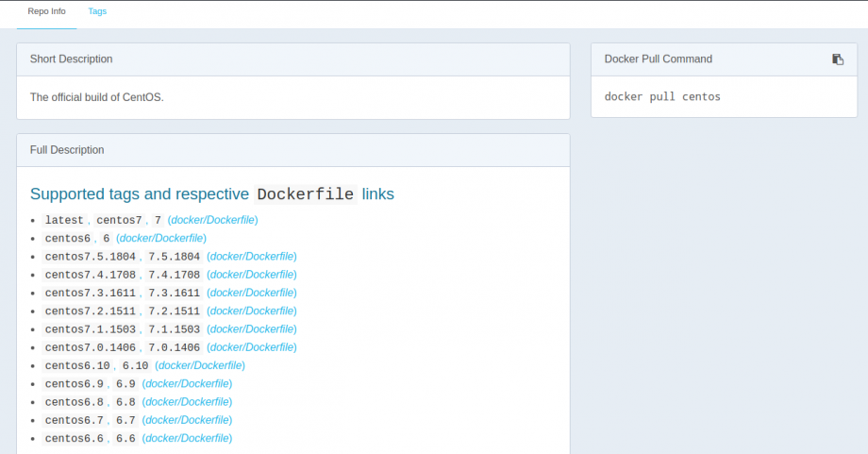Copy the docker pull command with the clipboard icon
The height and width of the screenshot is (454, 868).
tap(838, 59)
